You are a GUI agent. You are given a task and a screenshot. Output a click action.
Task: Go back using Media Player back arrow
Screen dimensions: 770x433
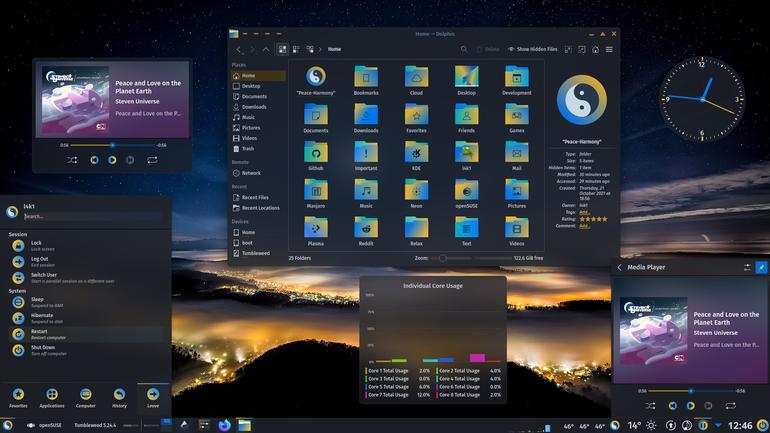point(619,267)
